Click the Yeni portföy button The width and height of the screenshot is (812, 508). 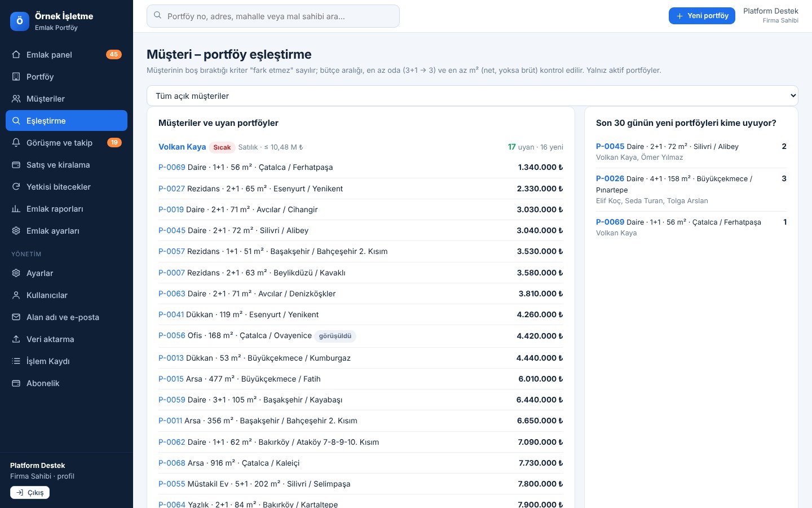click(702, 16)
